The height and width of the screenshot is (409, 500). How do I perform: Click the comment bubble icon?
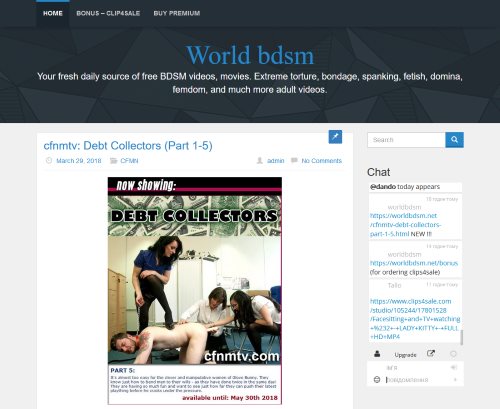click(x=294, y=160)
